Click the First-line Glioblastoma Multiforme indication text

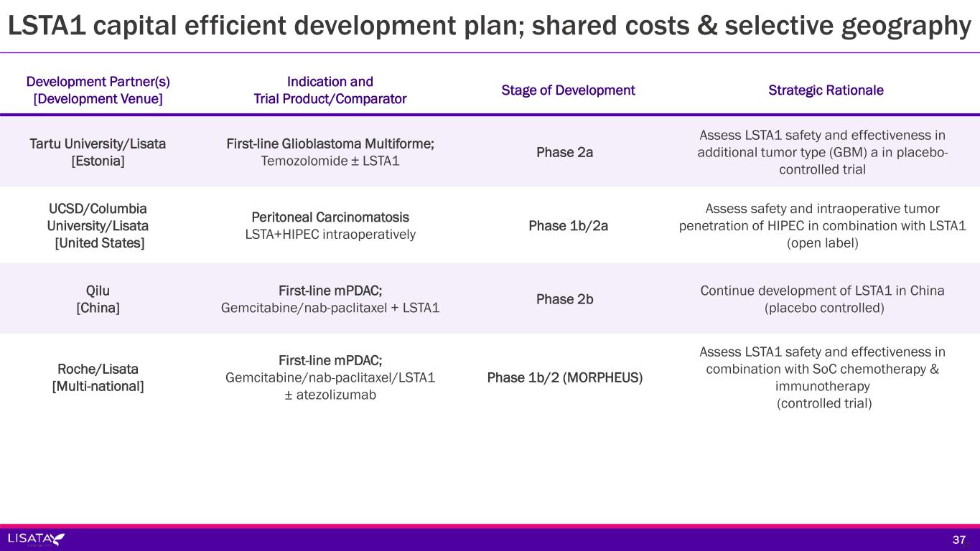[x=330, y=144]
